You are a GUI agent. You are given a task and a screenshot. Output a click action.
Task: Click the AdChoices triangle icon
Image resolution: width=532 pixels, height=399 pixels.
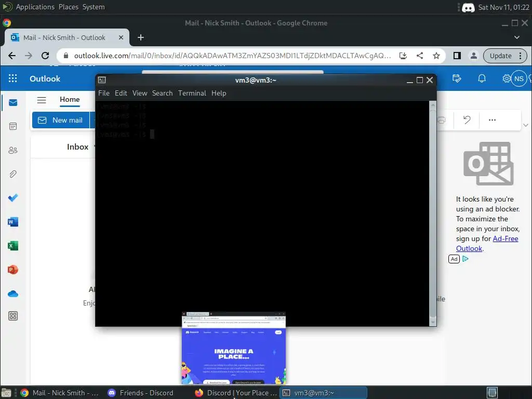point(465,259)
